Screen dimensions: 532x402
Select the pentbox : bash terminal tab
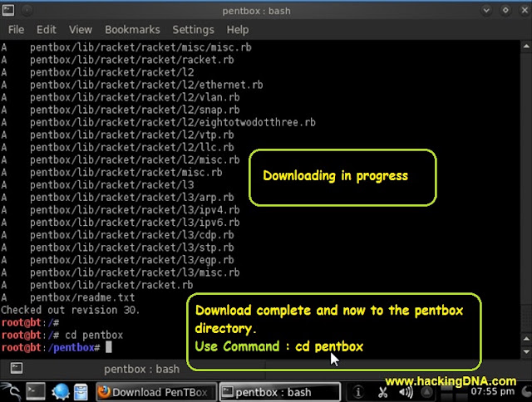(141, 369)
